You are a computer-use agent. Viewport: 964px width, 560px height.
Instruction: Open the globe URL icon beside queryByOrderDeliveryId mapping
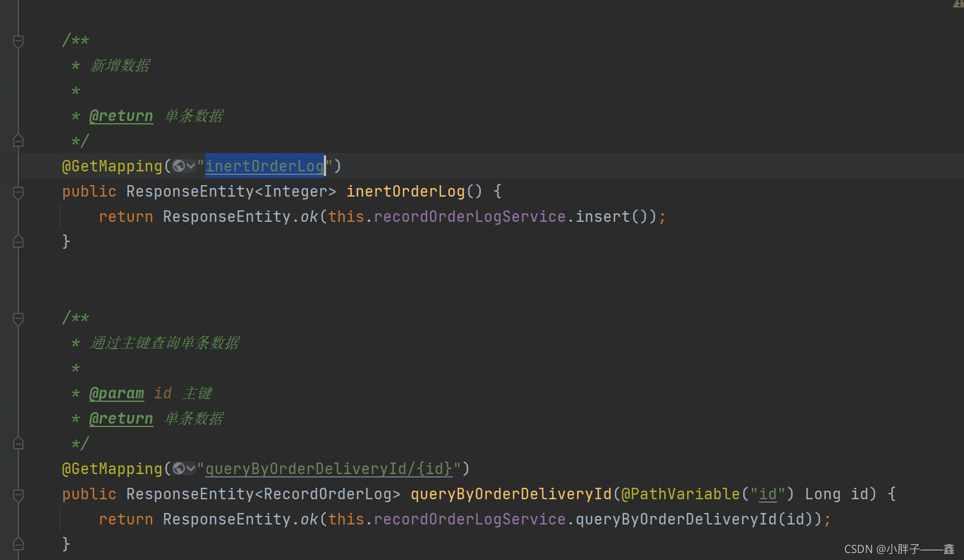coord(179,468)
